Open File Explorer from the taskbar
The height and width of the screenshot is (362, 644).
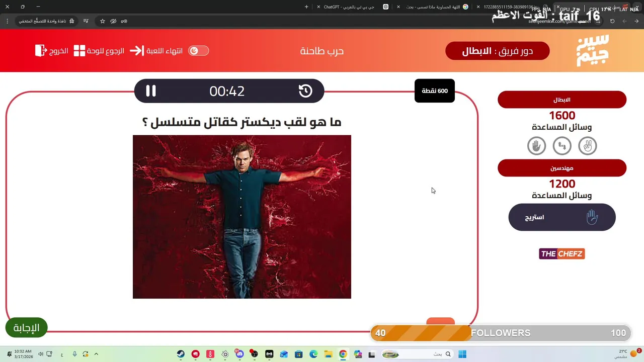[x=328, y=354]
